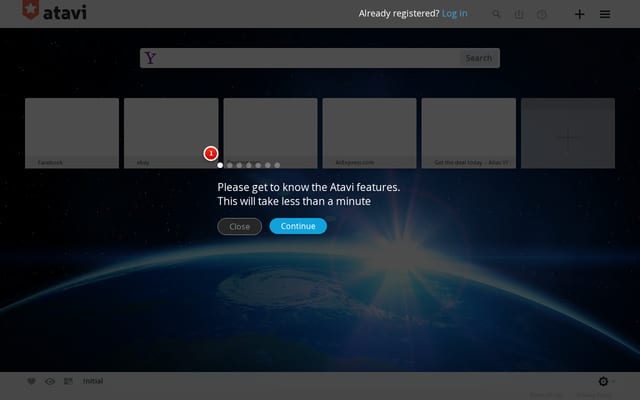Select the white active tour step dot
The image size is (640, 400).
[x=220, y=165]
